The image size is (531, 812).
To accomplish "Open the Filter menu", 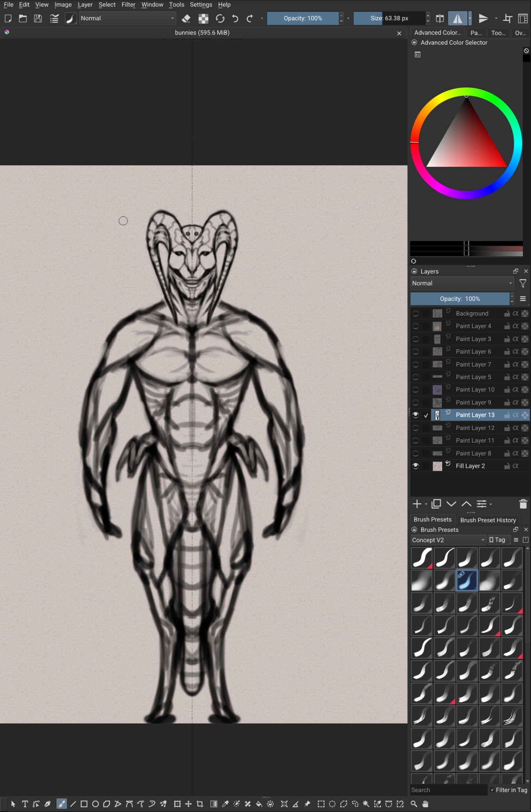I will pyautogui.click(x=128, y=5).
